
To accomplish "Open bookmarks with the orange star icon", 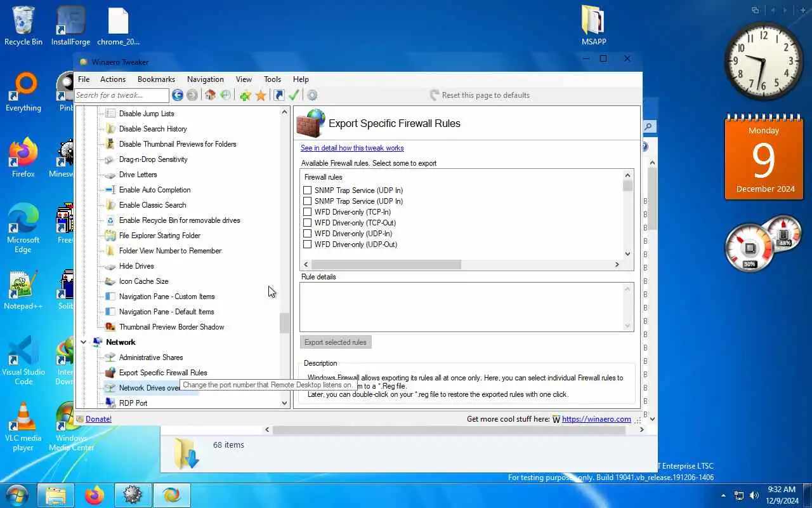I will coord(261,95).
